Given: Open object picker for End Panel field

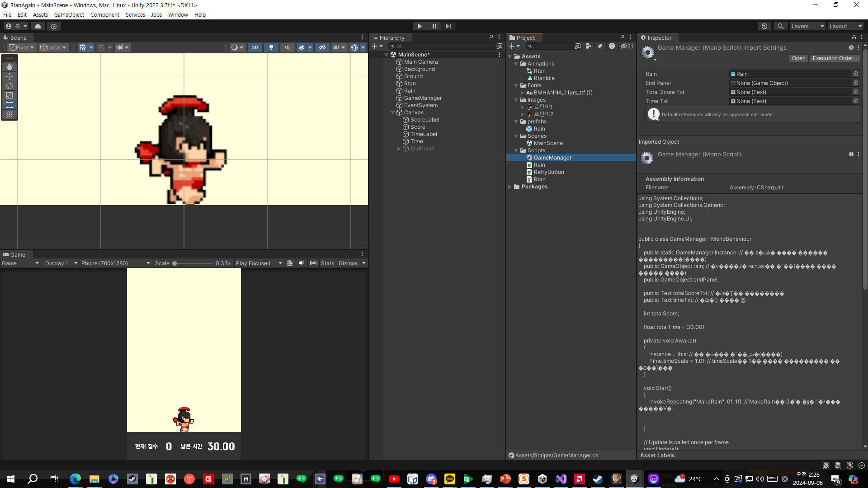Looking at the screenshot, I should point(856,83).
